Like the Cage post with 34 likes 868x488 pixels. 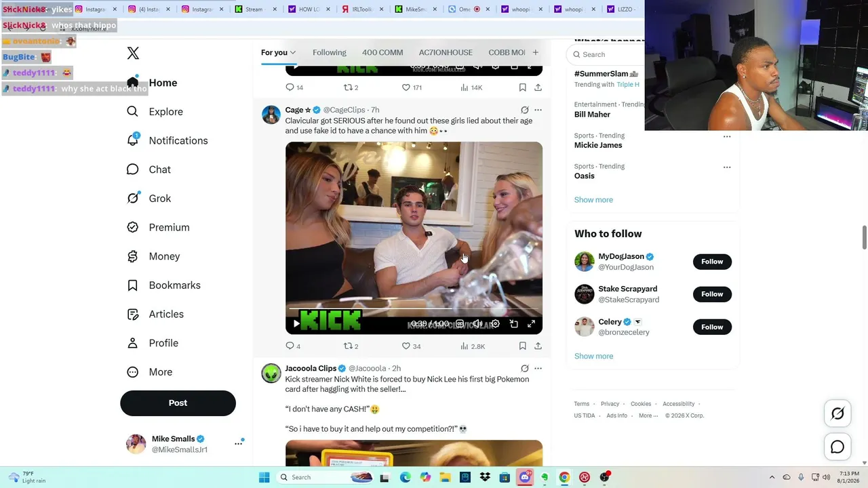pyautogui.click(x=411, y=346)
